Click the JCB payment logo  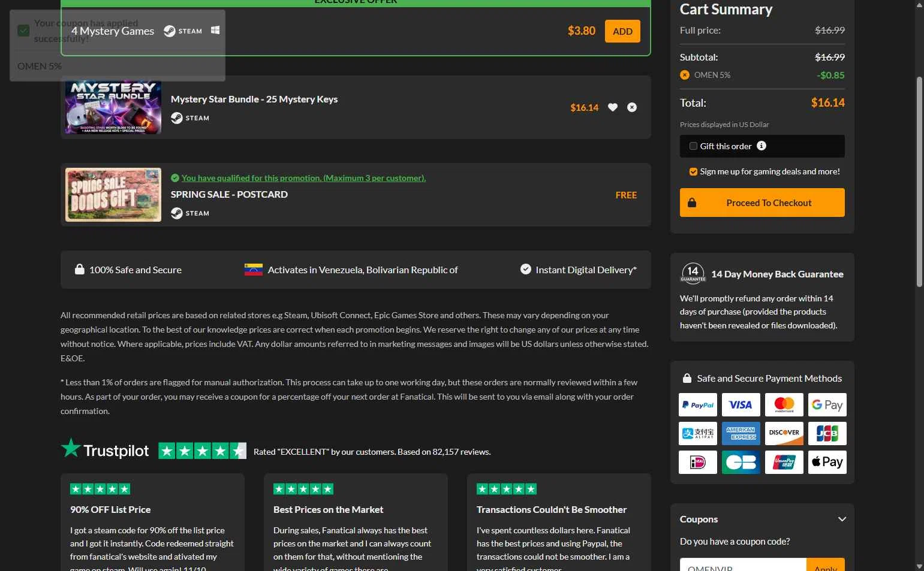click(x=827, y=433)
